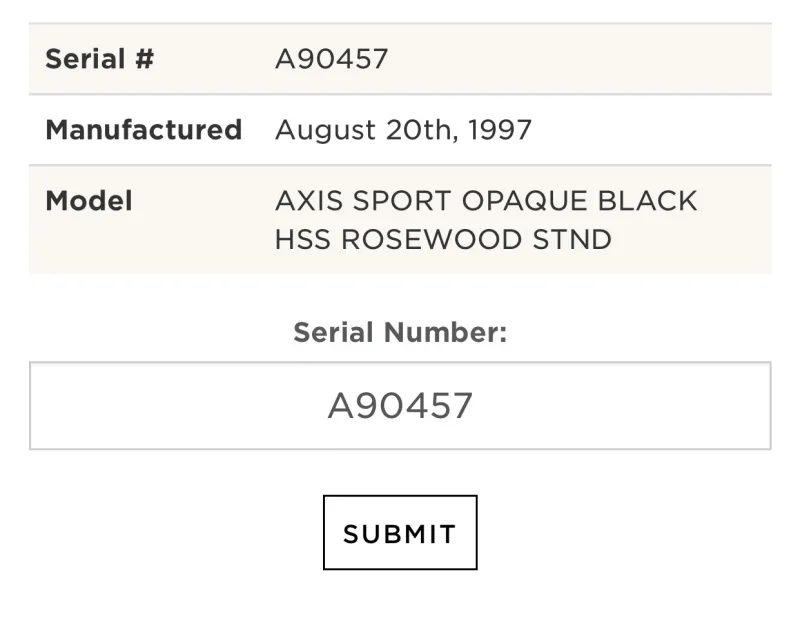
Task: Click the word "August" in the date
Action: (322, 130)
